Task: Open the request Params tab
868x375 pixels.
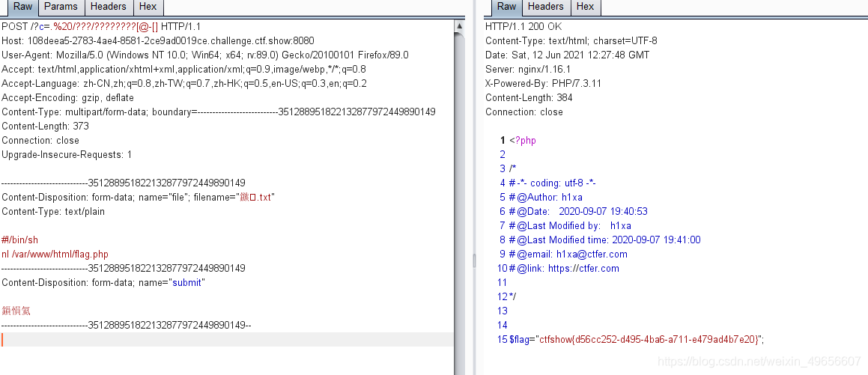Action: pyautogui.click(x=61, y=7)
